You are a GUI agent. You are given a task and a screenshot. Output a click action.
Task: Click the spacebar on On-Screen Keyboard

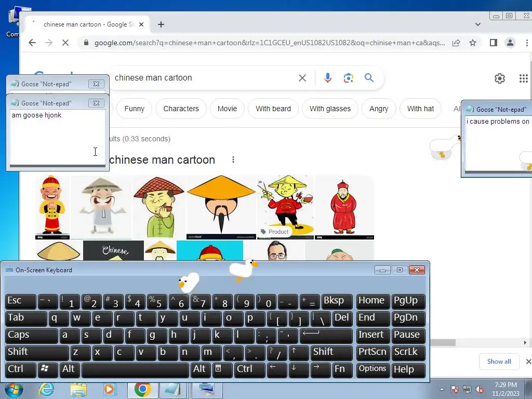(136, 370)
